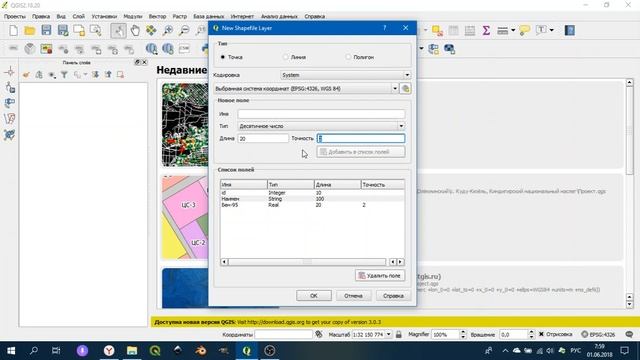Save the project with the floppy disk icon
Screen dimensions: 640x360
coord(46,30)
